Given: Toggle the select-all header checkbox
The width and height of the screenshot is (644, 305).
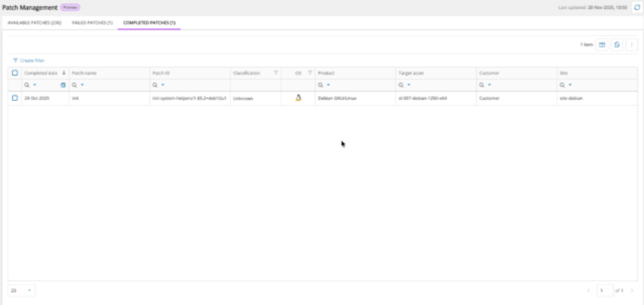Looking at the screenshot, I should click(x=15, y=73).
